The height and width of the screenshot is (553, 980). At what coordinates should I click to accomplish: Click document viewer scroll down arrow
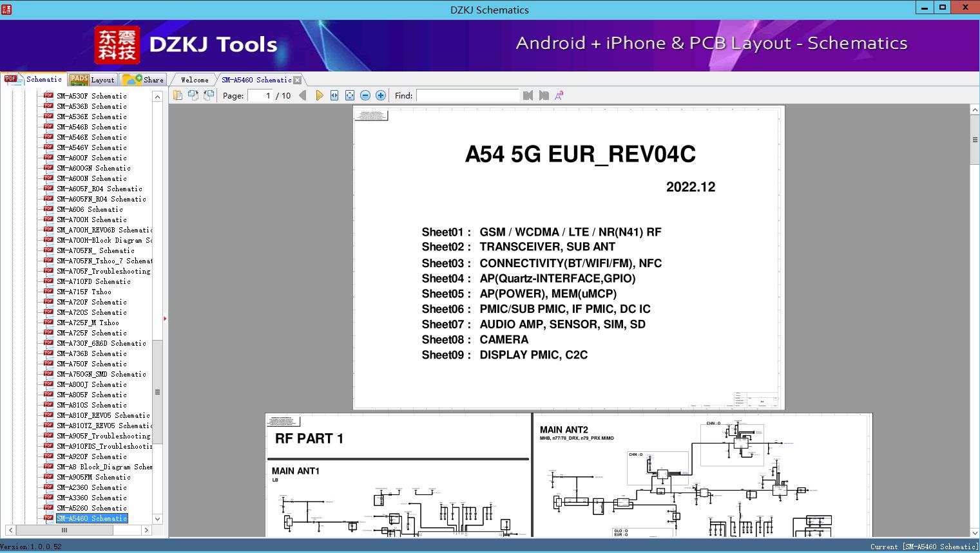(975, 532)
